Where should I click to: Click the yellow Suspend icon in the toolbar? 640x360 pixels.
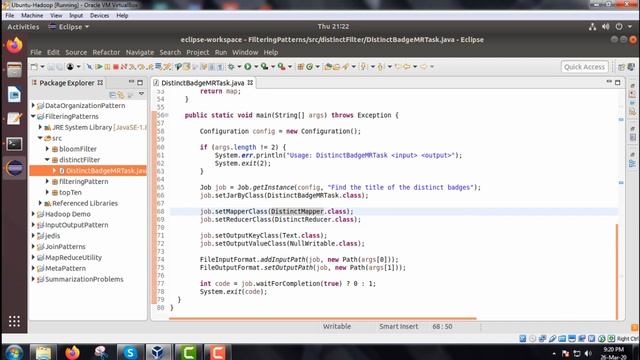107,67
